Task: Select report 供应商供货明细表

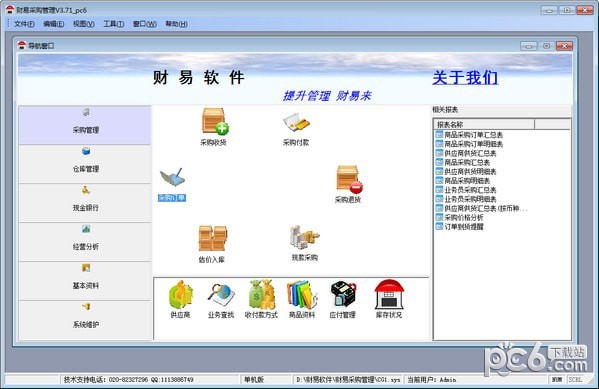Action: (x=466, y=172)
